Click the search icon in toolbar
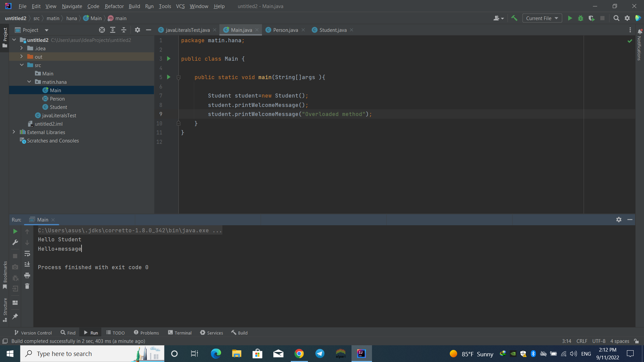The image size is (644, 362). pos(616,18)
